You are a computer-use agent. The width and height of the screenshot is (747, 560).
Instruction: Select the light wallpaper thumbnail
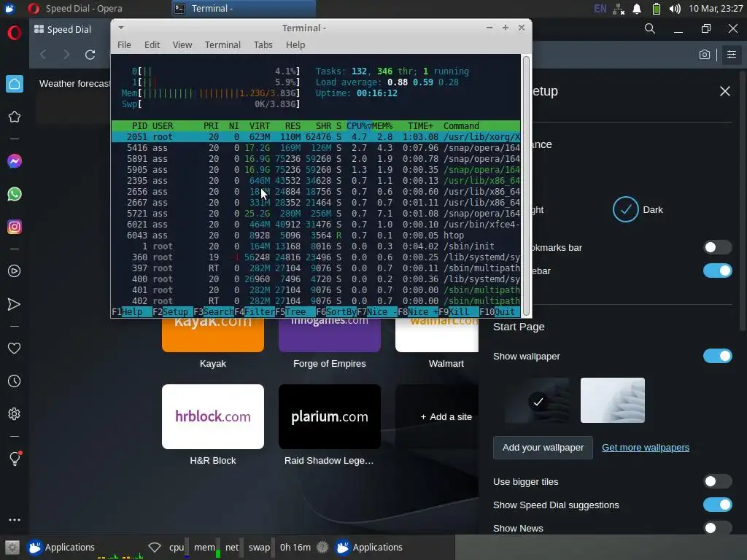click(612, 400)
